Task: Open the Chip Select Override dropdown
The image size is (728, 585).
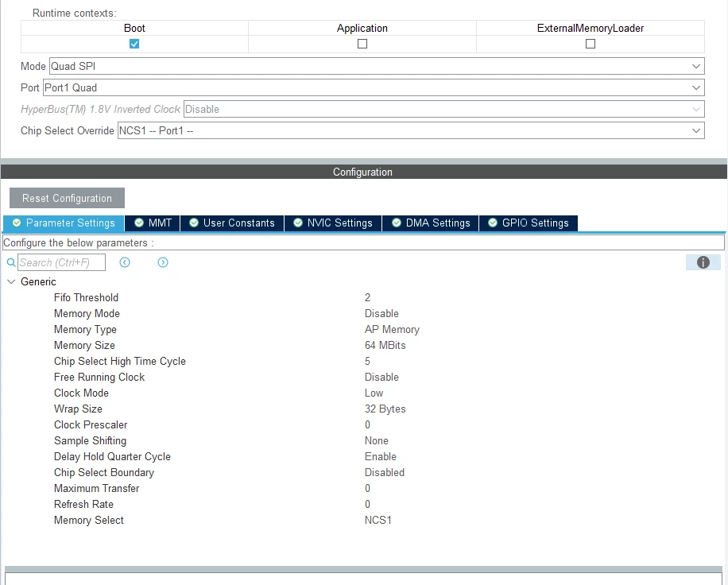Action: [x=411, y=130]
